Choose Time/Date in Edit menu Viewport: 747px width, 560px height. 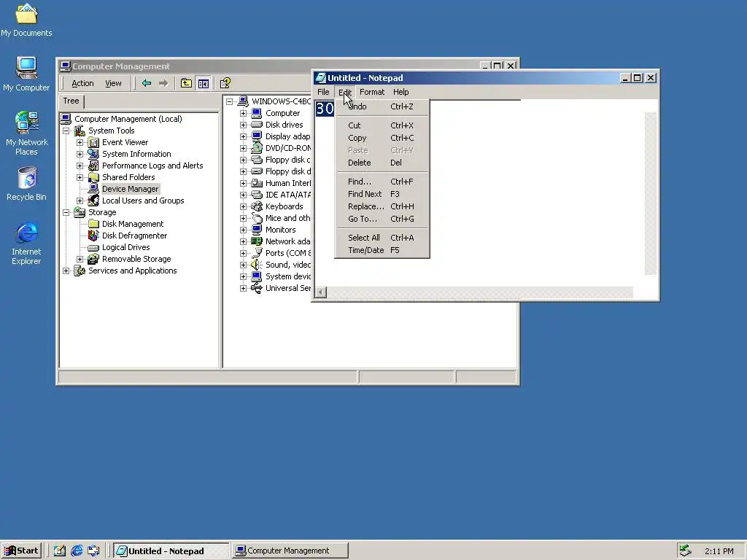tap(382, 250)
